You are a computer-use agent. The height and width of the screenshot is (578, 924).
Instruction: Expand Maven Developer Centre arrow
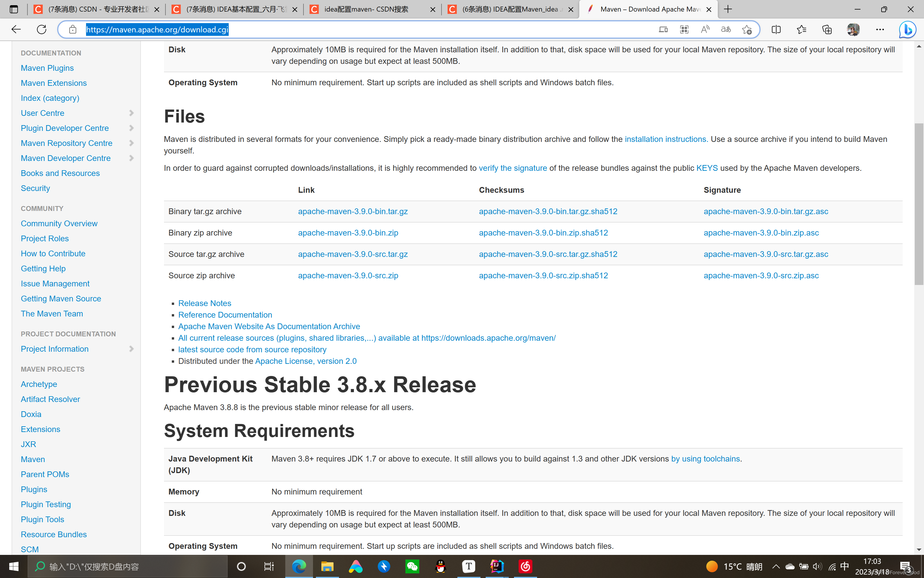click(x=131, y=158)
